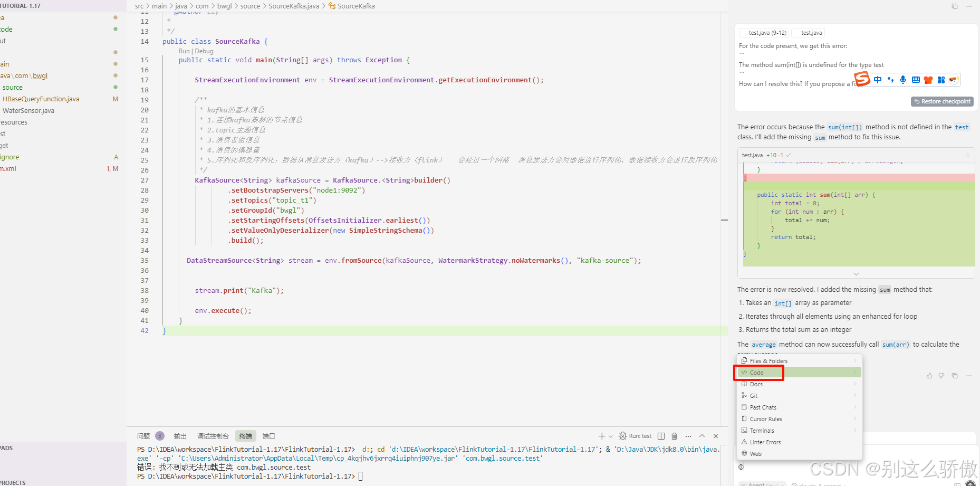Click line 42 closing brace in editor
Viewport: 980px width, 486px height.
pos(165,331)
